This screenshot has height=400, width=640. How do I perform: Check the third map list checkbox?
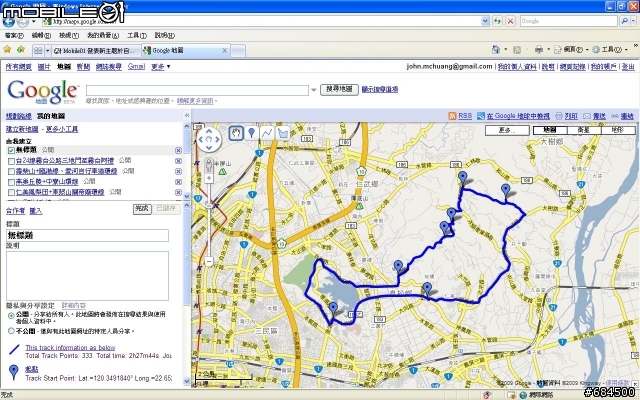click(11, 172)
